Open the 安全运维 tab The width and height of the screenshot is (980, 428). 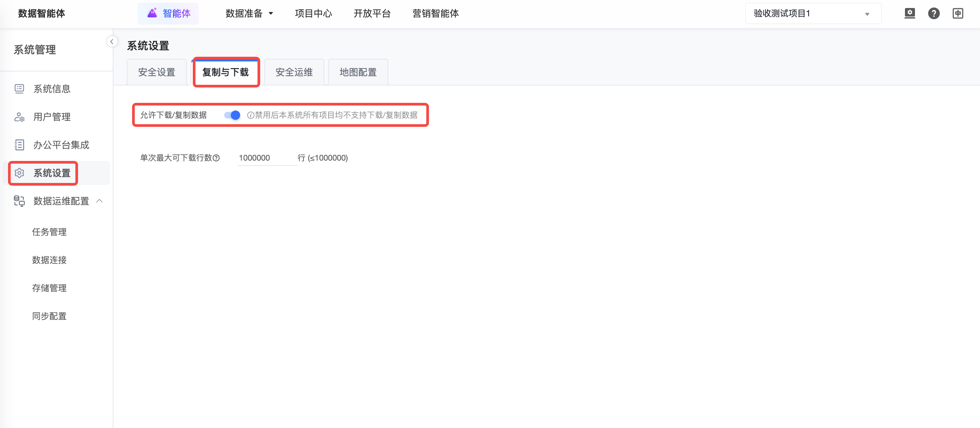pyautogui.click(x=294, y=72)
